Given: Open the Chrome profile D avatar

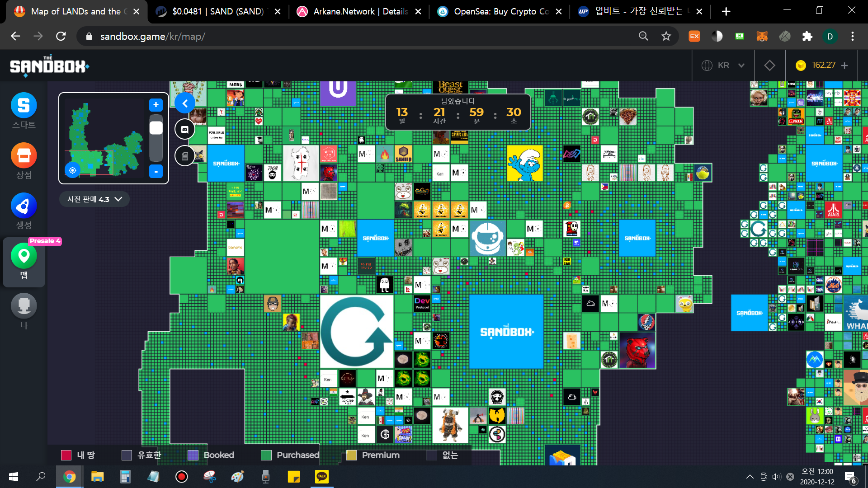Looking at the screenshot, I should (x=830, y=36).
